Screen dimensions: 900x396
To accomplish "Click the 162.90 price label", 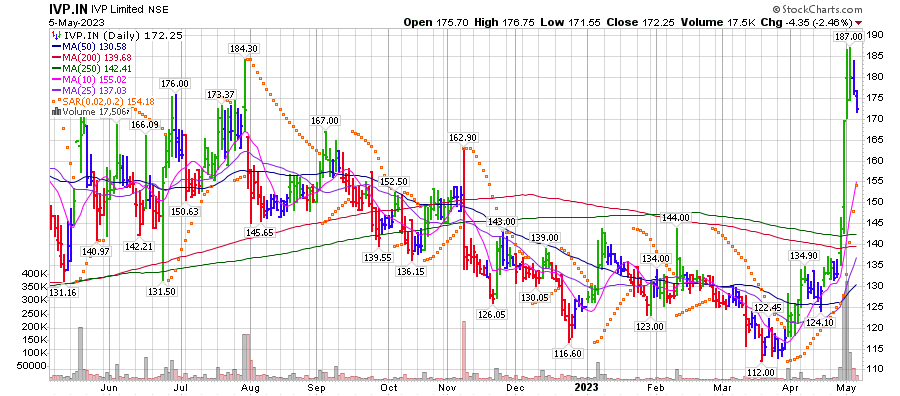I will tap(464, 138).
